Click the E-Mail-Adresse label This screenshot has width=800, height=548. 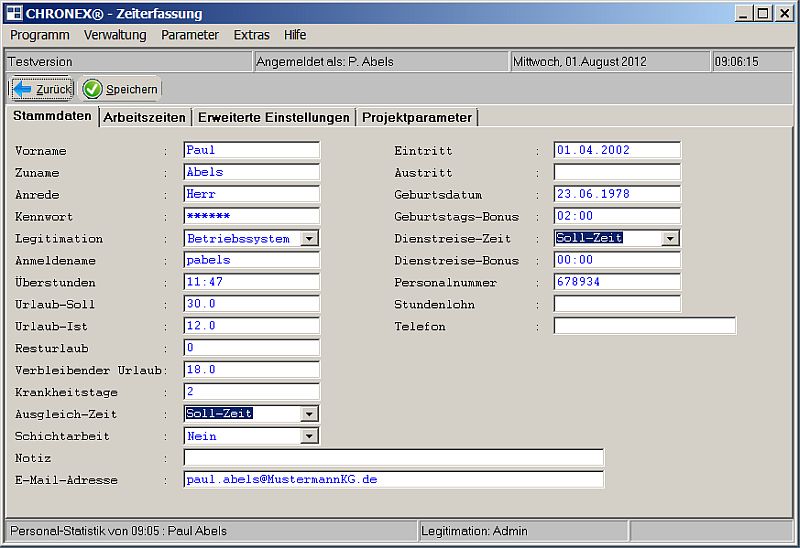click(x=66, y=480)
